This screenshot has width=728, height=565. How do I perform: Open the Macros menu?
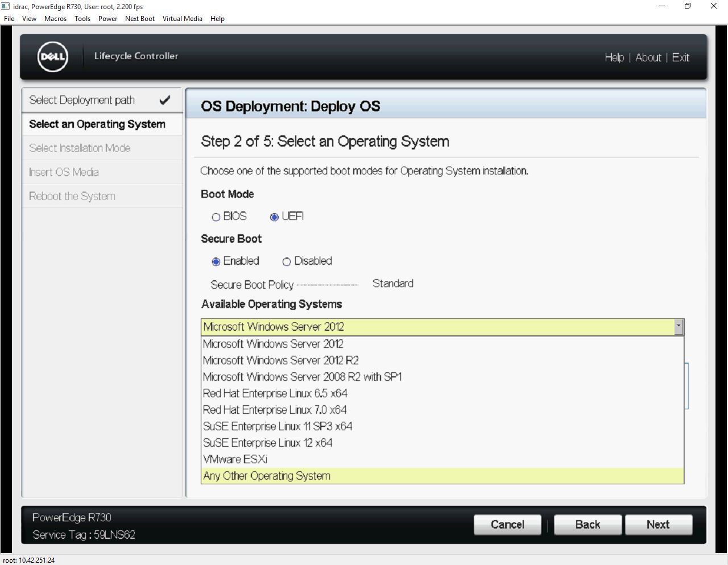[x=55, y=18]
